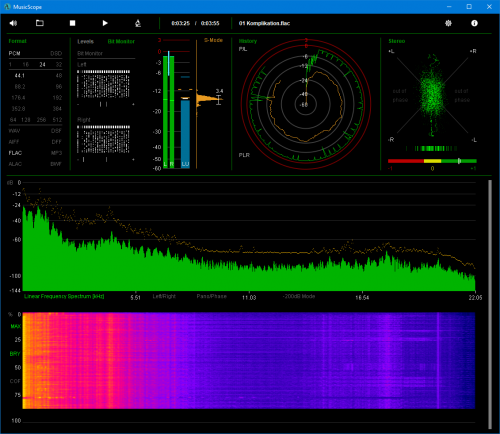Click the MP3 file type label
This screenshot has height=434, width=500.
pyautogui.click(x=57, y=153)
